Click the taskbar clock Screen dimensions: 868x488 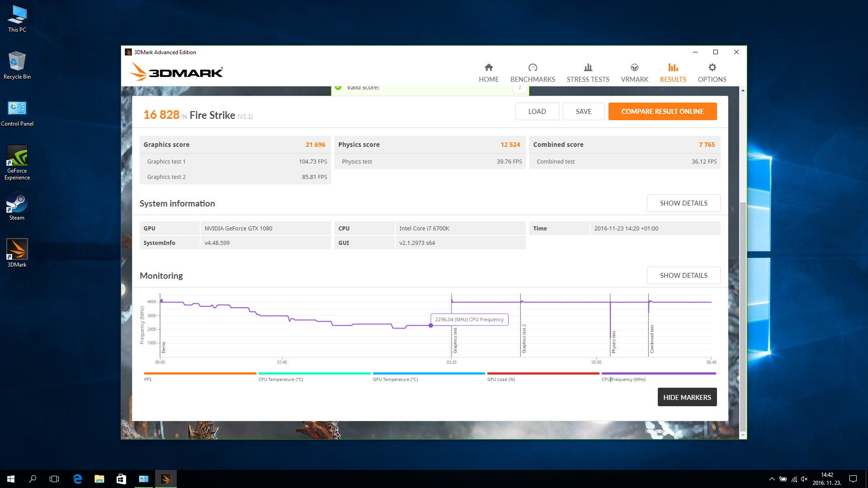tap(827, 479)
